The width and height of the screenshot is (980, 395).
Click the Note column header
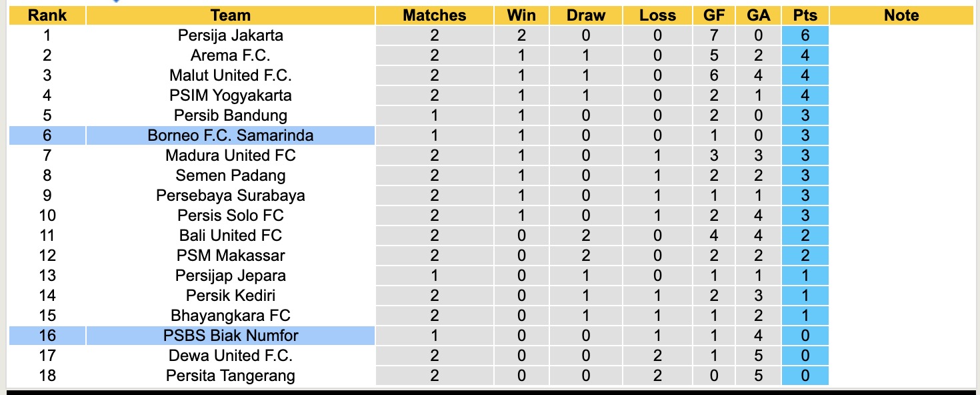click(901, 15)
